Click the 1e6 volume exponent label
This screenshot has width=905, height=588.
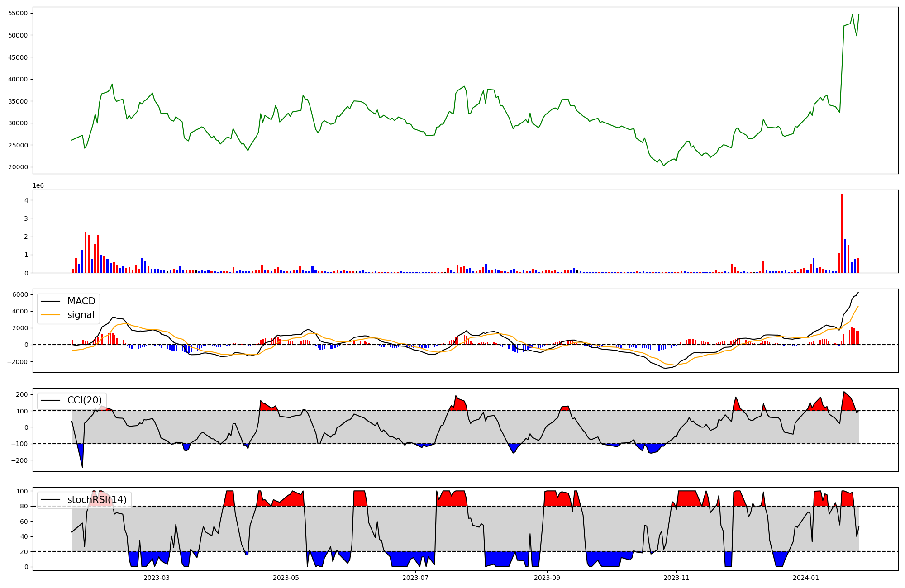click(x=38, y=186)
